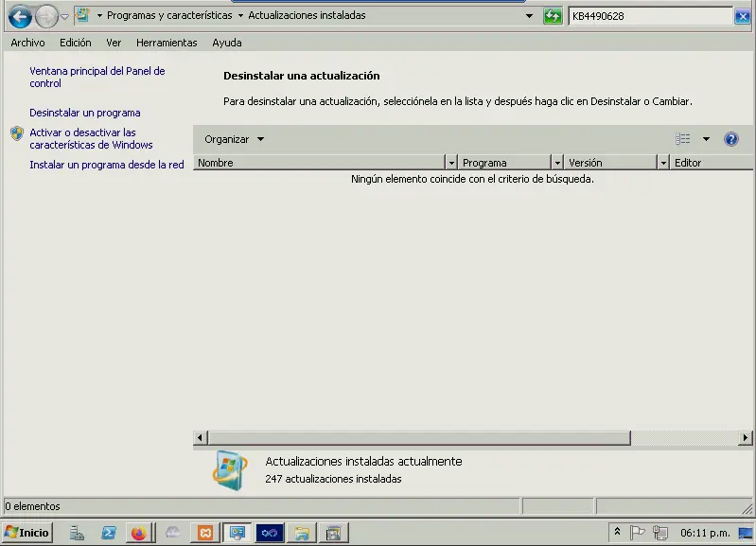Image resolution: width=756 pixels, height=546 pixels.
Task: Click the blue help question mark icon
Action: pos(731,139)
